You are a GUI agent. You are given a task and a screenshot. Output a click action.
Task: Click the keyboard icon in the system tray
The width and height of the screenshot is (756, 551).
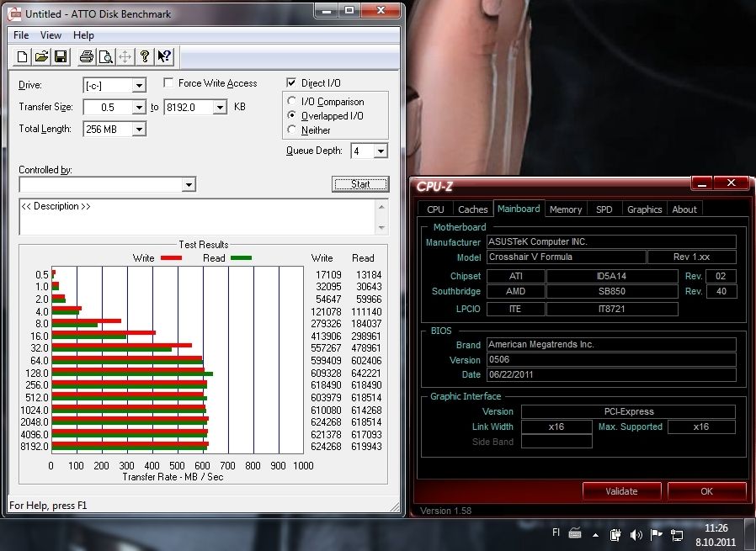pos(575,533)
